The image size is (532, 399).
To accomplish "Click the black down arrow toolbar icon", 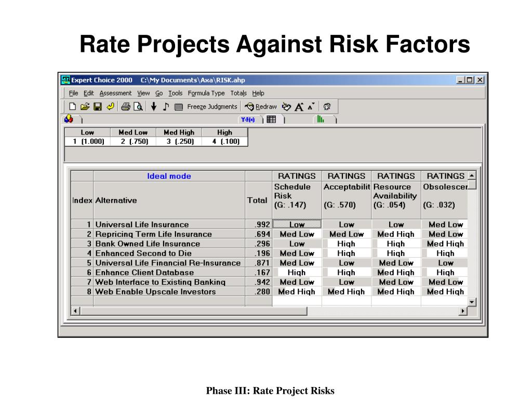I will point(154,107).
